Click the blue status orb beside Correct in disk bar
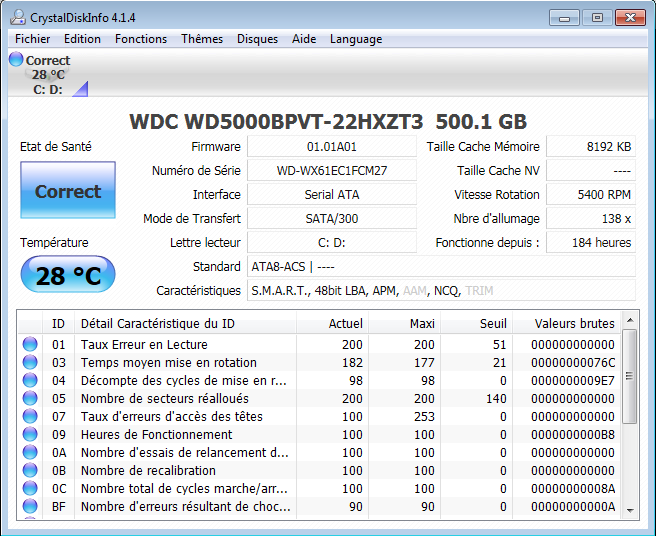This screenshot has width=656, height=536. tap(16, 59)
